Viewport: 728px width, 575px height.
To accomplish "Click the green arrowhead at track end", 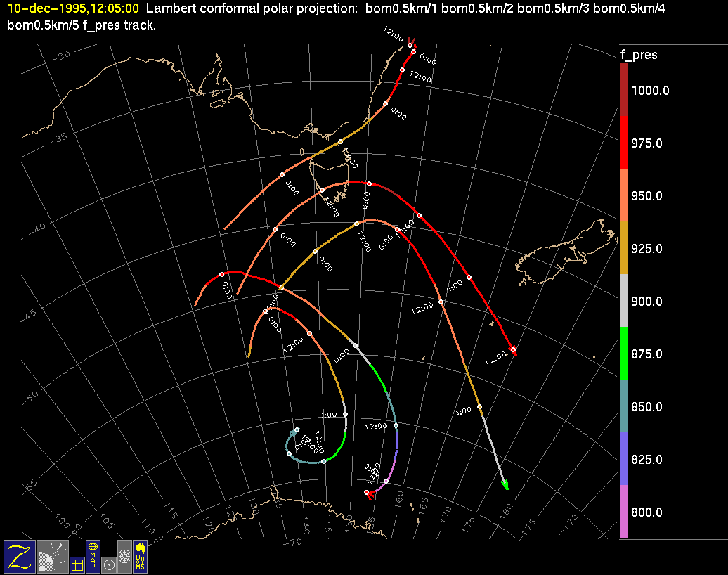I will pos(505,484).
